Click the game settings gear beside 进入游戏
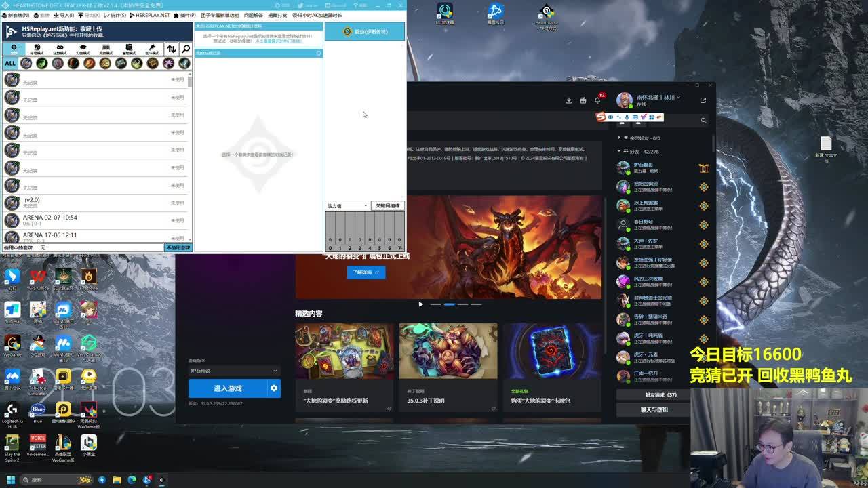This screenshot has height=488, width=868. pyautogui.click(x=274, y=388)
